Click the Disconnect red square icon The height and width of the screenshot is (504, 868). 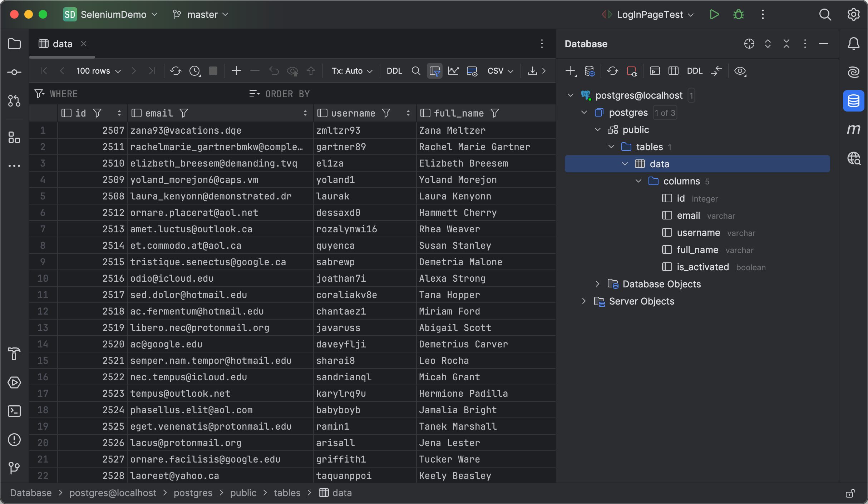632,71
